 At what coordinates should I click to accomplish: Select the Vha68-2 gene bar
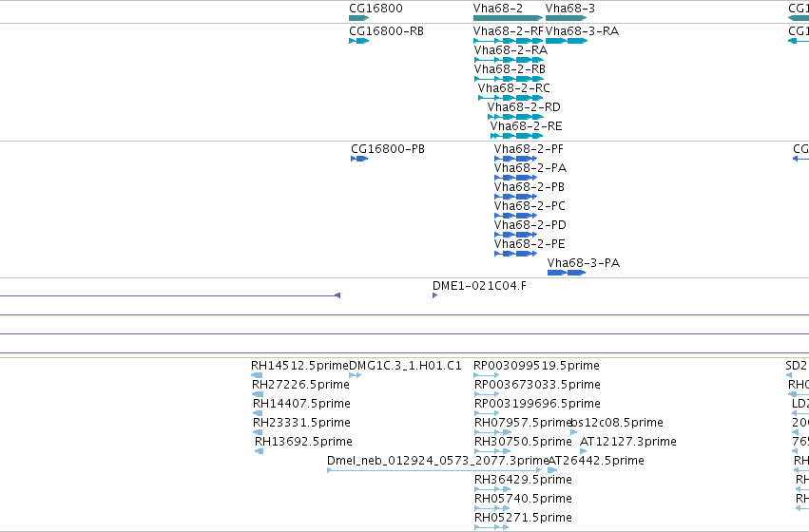coord(509,18)
